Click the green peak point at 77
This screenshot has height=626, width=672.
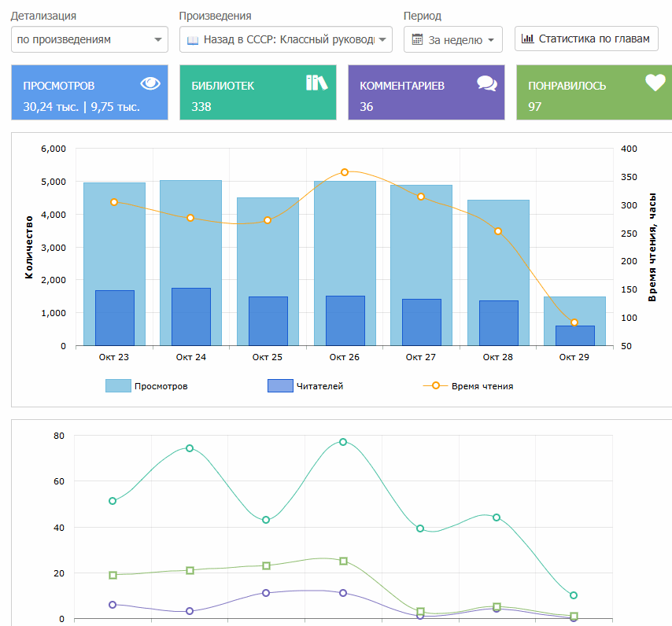coord(343,442)
